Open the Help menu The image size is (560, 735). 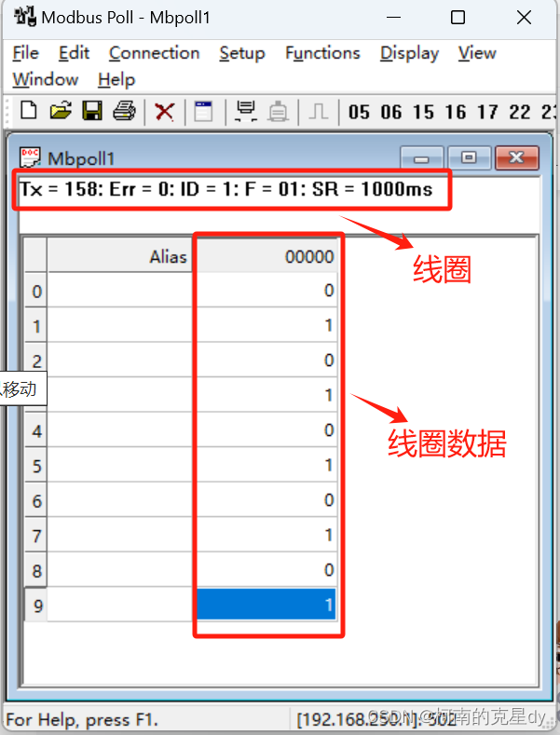[x=116, y=80]
